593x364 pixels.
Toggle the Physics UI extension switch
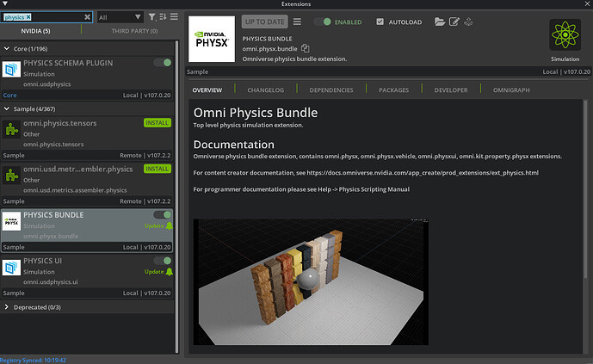coord(163,260)
